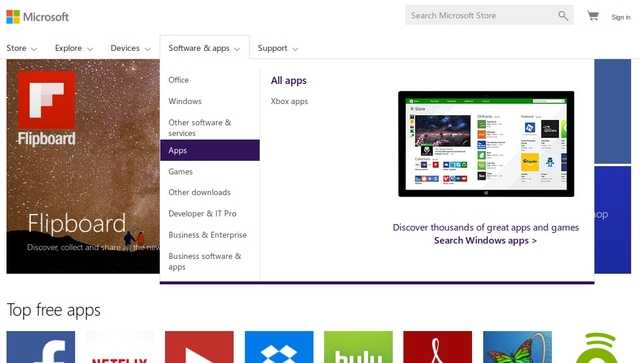Open the All apps link

(289, 80)
